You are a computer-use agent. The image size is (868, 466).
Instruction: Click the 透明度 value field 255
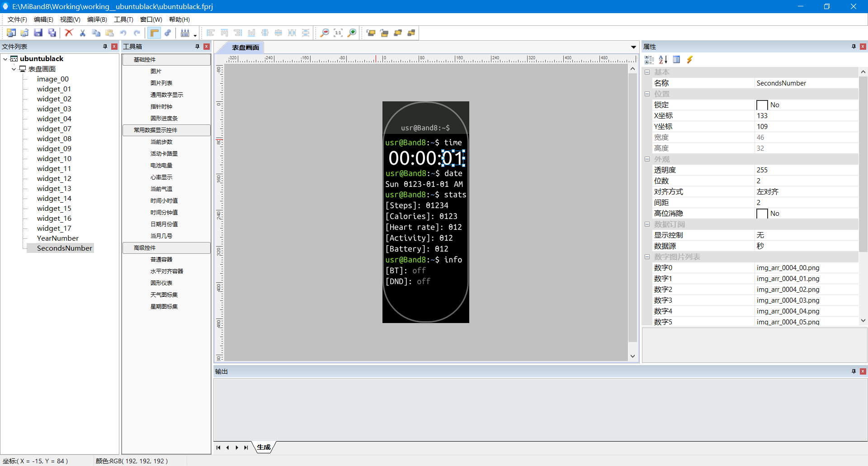806,170
